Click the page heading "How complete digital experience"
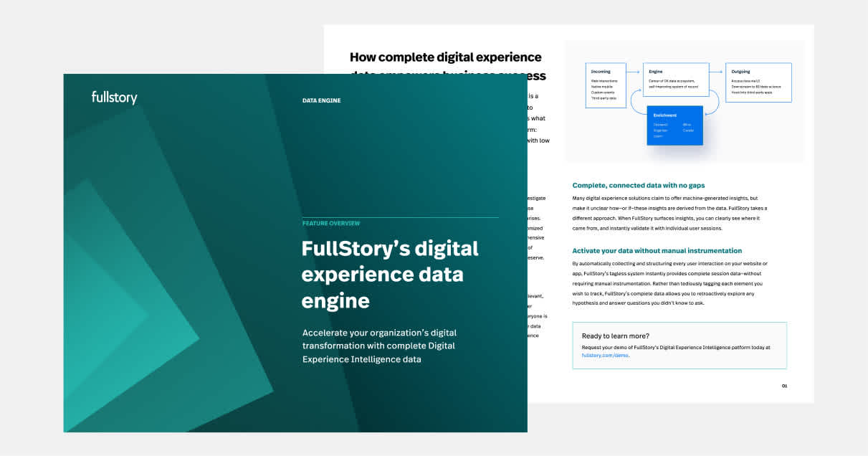The height and width of the screenshot is (456, 868). pyautogui.click(x=445, y=57)
